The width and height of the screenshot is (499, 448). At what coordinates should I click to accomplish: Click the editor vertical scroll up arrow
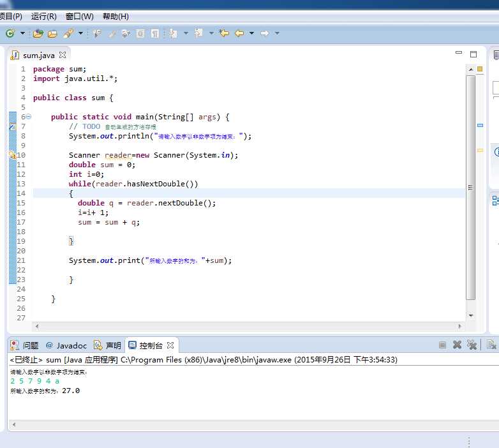471,69
